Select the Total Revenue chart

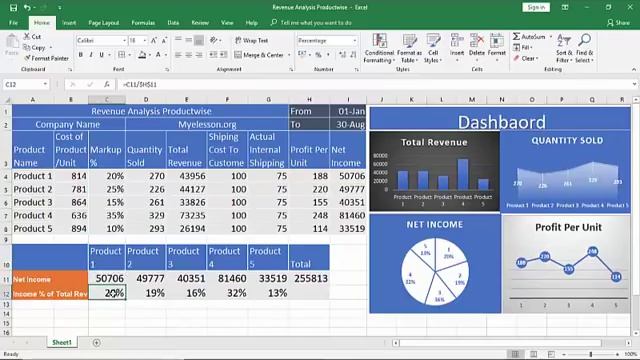point(434,171)
